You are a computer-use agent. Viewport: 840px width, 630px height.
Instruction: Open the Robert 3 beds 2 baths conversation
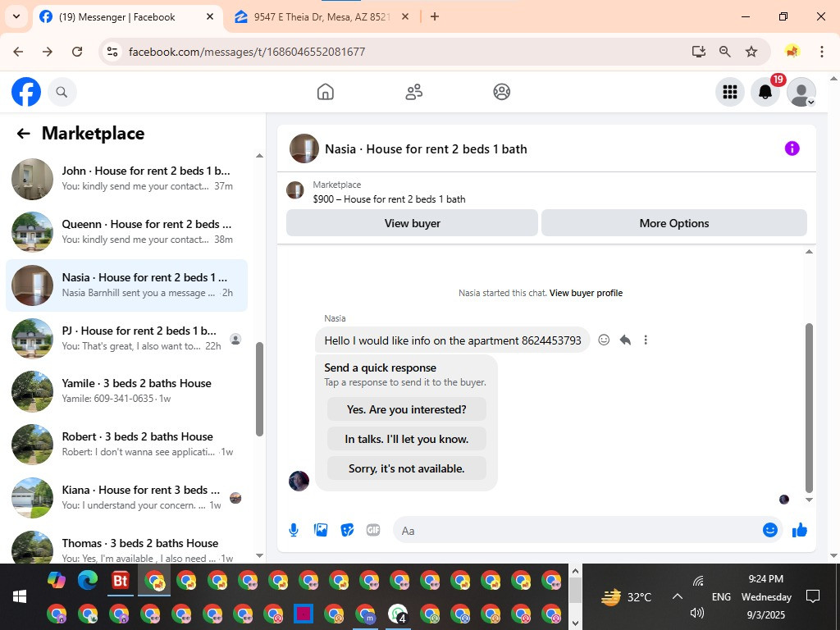click(x=126, y=445)
